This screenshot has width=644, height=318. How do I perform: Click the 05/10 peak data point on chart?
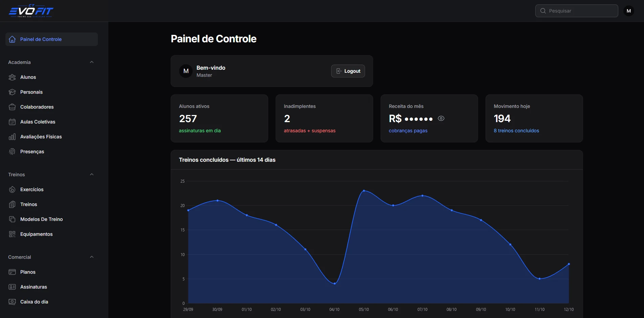(364, 191)
